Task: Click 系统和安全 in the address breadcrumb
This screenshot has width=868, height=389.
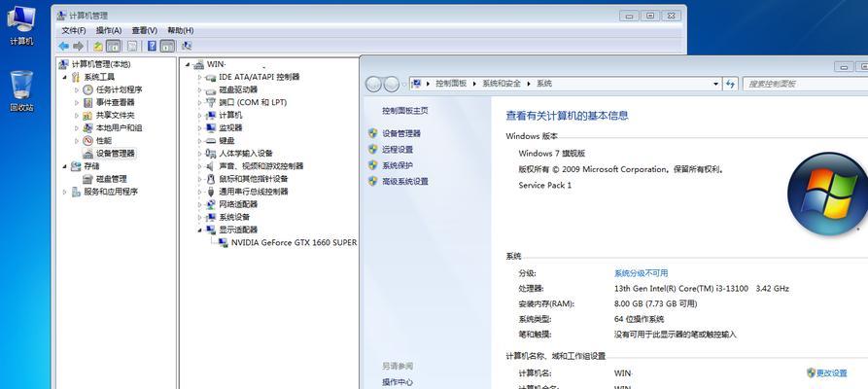Action: 501,84
